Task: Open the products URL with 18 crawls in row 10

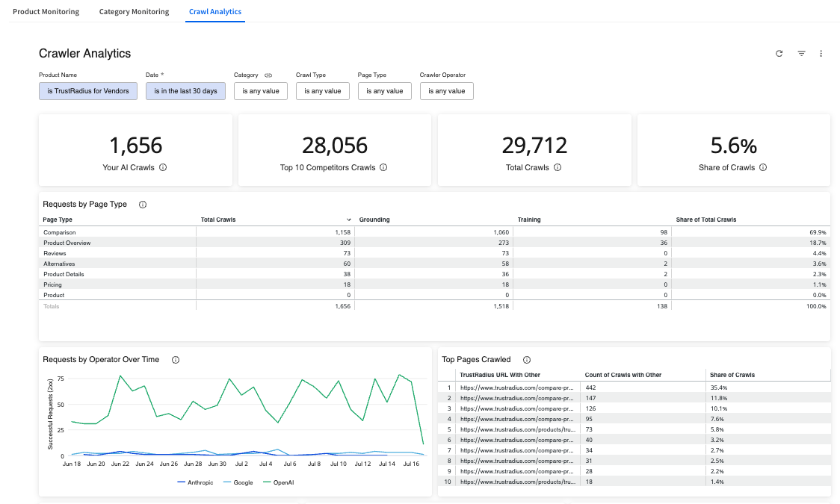Action: pos(517,482)
